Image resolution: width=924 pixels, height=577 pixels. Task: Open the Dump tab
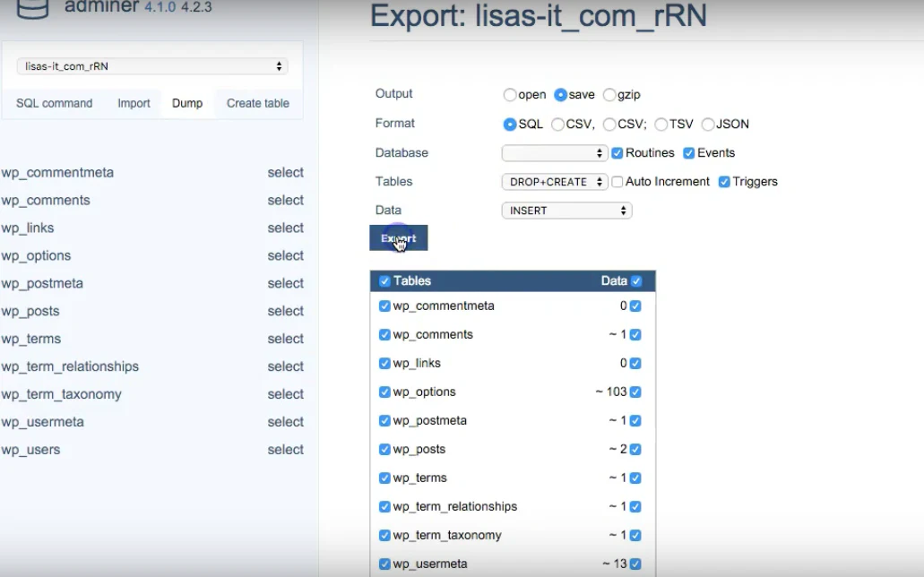(187, 103)
